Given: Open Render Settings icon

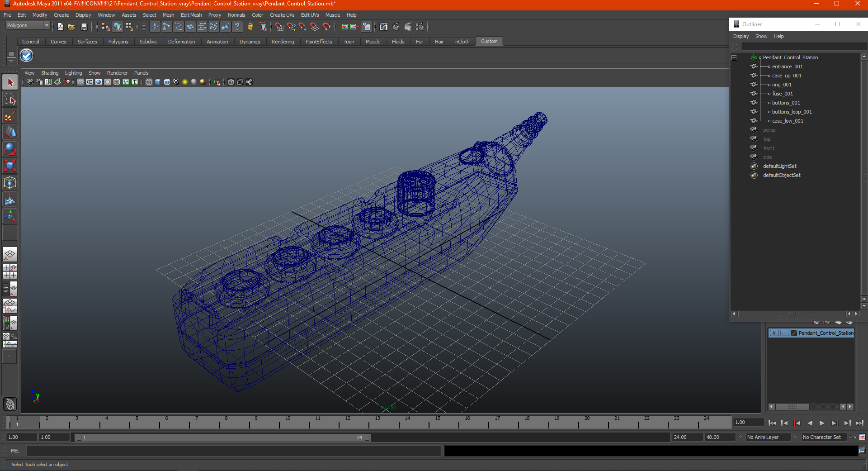Looking at the screenshot, I should pos(420,27).
